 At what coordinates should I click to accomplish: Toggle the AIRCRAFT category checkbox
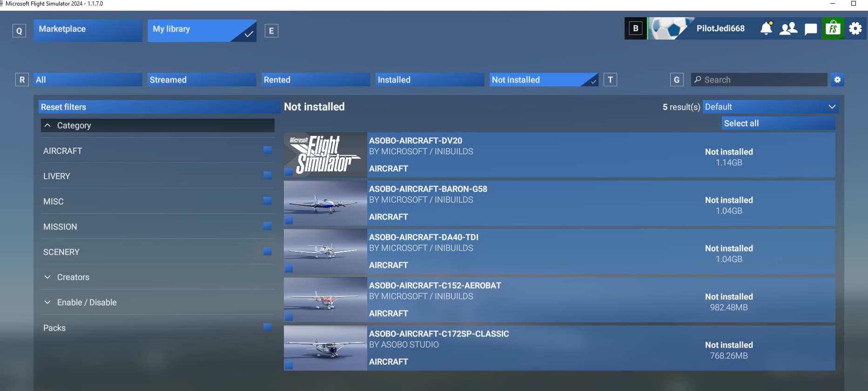pyautogui.click(x=268, y=150)
